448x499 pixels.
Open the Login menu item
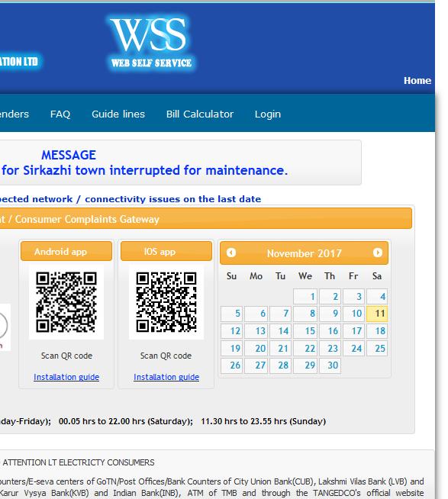(x=268, y=114)
